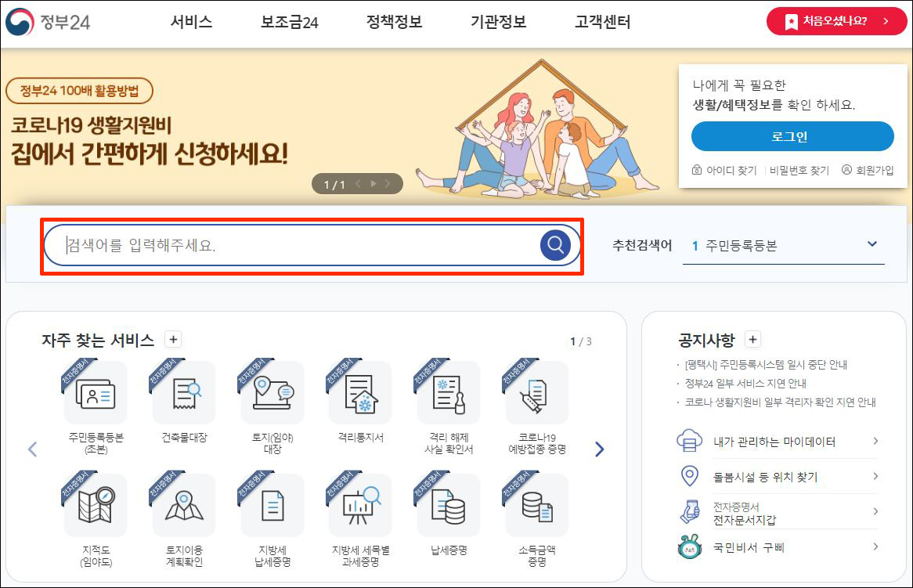Screen dimensions: 913x588
Task: Open the 코로나19 예방접종 증명 icon
Action: [x=536, y=392]
